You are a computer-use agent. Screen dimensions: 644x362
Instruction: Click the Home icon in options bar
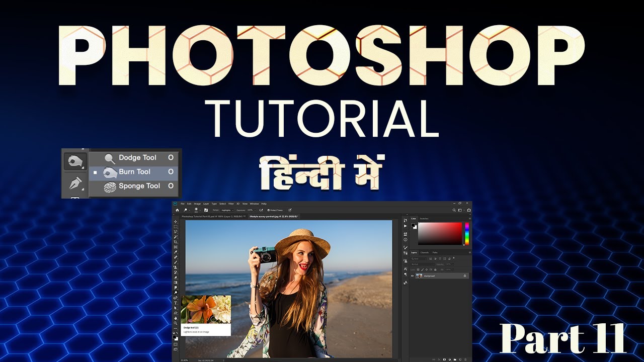point(177,210)
